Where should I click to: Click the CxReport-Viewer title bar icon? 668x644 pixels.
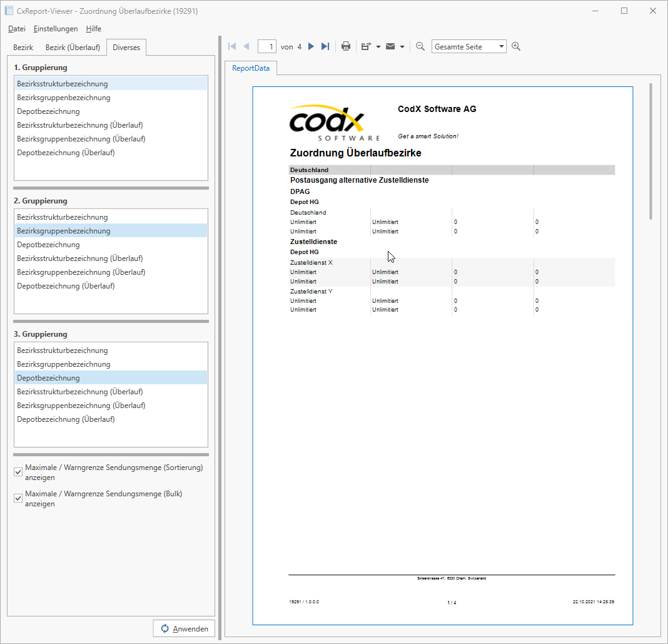tap(9, 11)
